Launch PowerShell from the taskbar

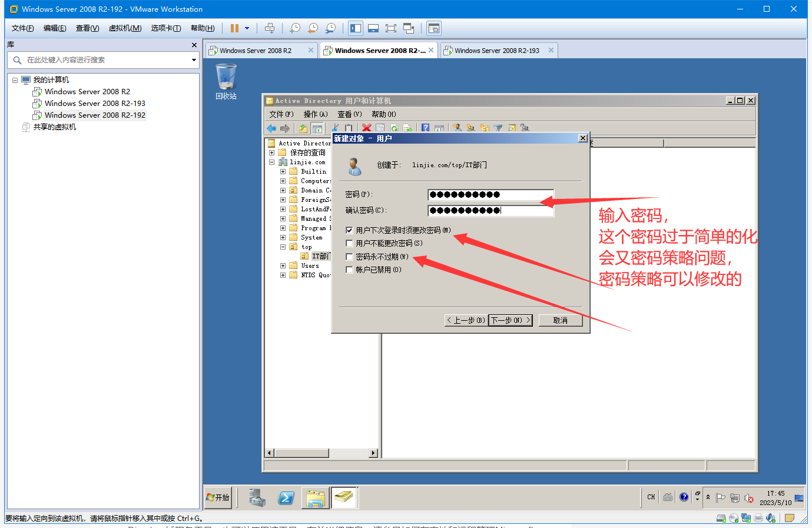pos(286,497)
